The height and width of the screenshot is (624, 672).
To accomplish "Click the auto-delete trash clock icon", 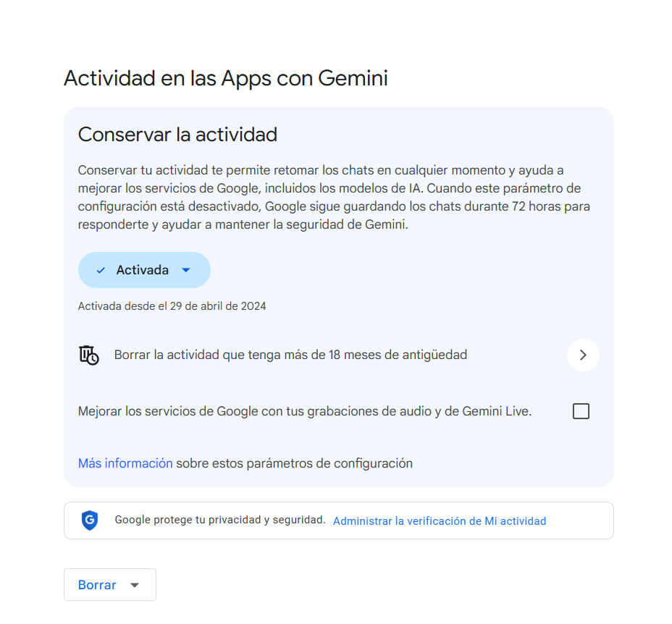I will (88, 355).
